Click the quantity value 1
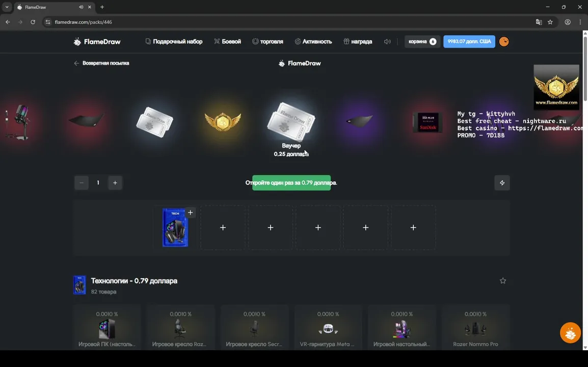The image size is (588, 367). click(x=98, y=183)
